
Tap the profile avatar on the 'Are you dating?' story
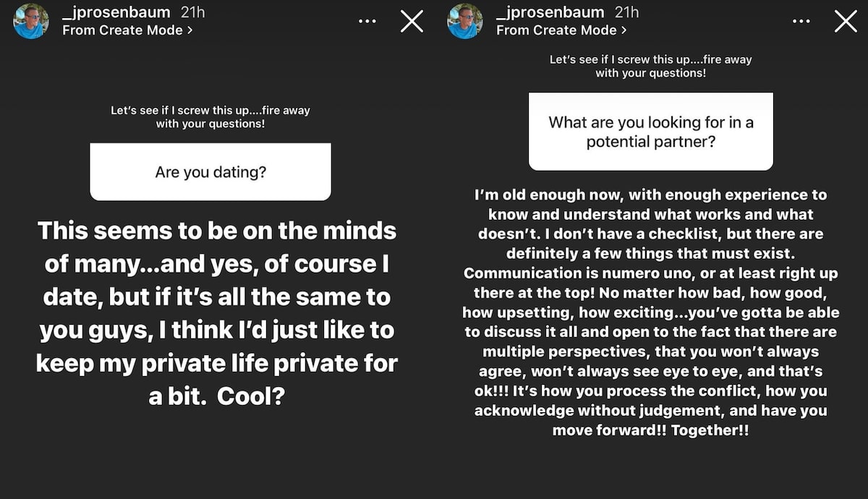pos(31,21)
